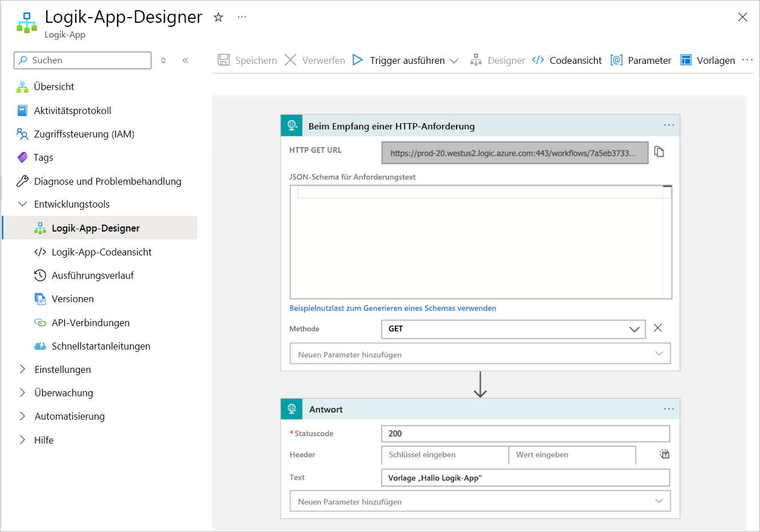This screenshot has width=760, height=532.
Task: Click the Logik-App icon in the header
Action: tap(27, 23)
